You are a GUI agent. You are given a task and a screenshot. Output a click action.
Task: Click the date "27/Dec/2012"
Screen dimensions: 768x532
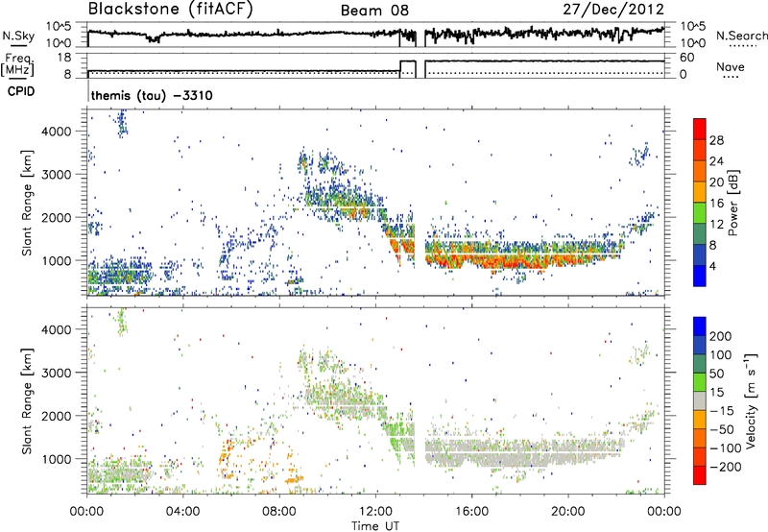coord(613,9)
